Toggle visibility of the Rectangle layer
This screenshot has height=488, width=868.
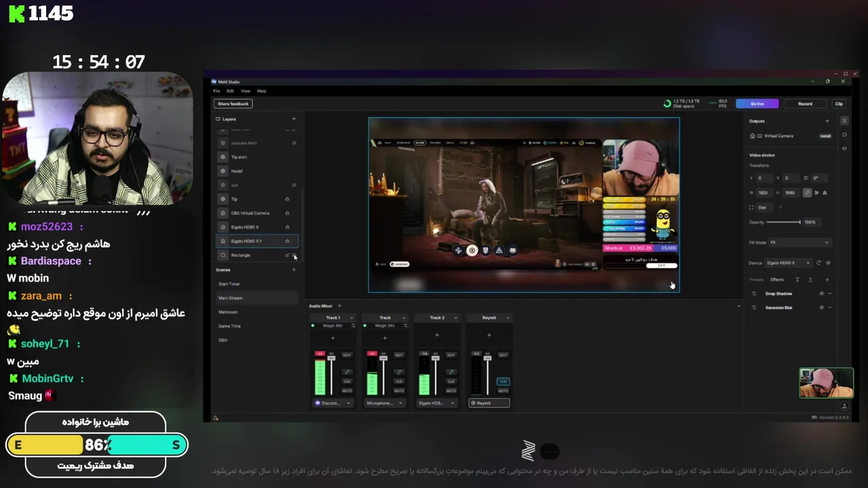[x=294, y=255]
